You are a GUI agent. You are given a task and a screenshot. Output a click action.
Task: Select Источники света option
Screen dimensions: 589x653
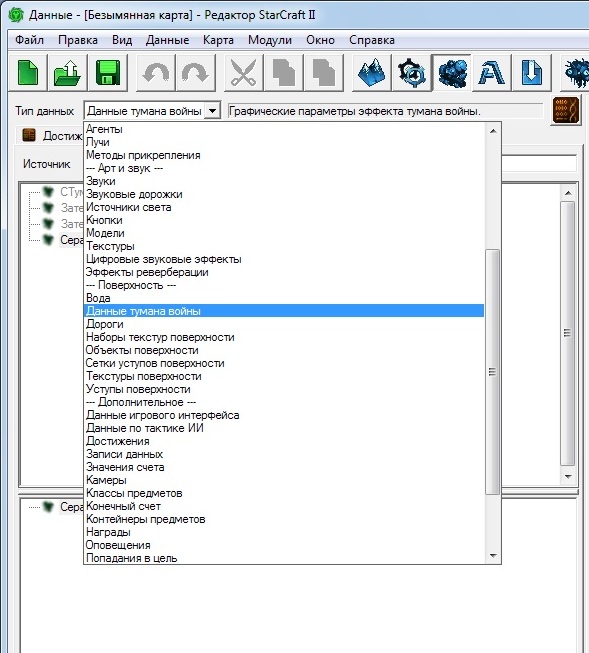coord(284,207)
